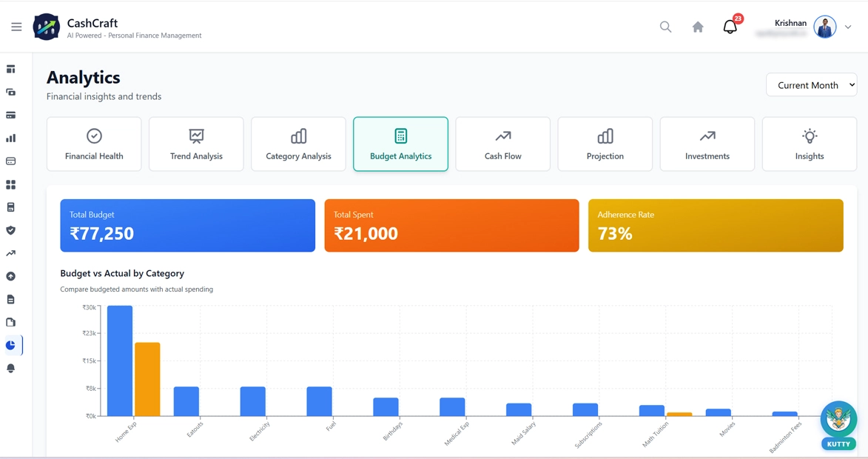Click the blue Movies budget bar
This screenshot has height=459, width=868.
point(719,412)
